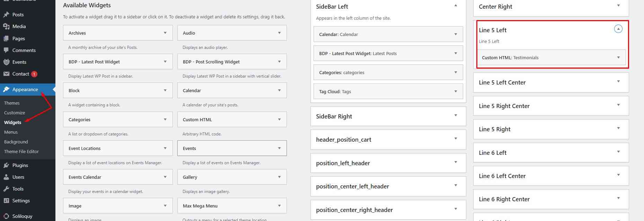Click the Pages icon in admin menu
The width and height of the screenshot is (644, 221).
pyautogui.click(x=6, y=38)
